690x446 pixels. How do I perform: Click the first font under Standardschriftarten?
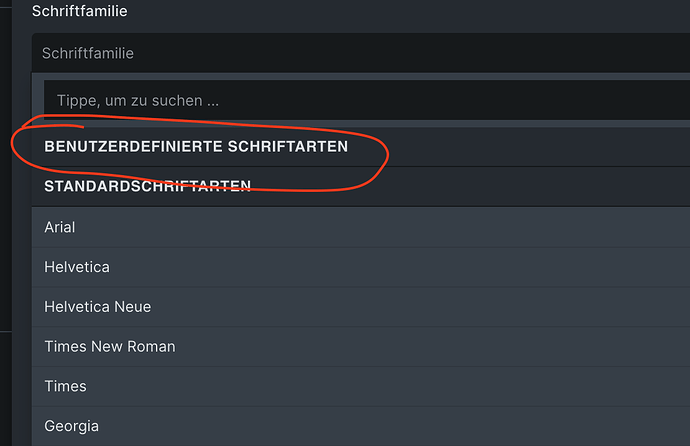(x=60, y=227)
